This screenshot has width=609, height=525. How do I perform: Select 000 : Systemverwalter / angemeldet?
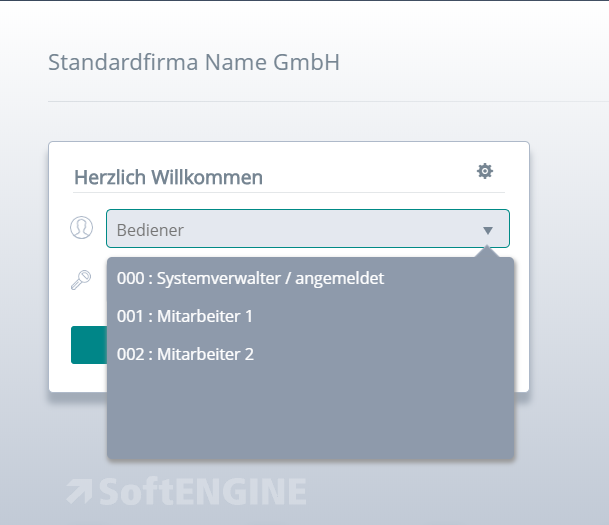(x=250, y=278)
